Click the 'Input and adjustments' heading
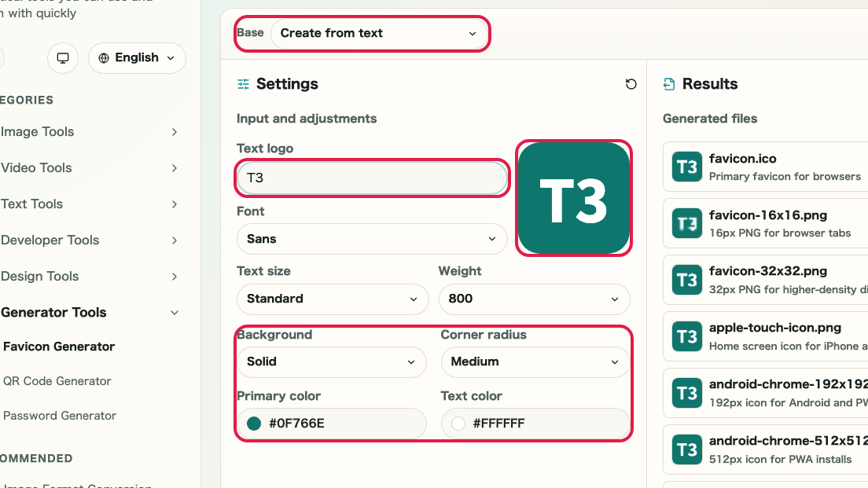 pyautogui.click(x=307, y=119)
